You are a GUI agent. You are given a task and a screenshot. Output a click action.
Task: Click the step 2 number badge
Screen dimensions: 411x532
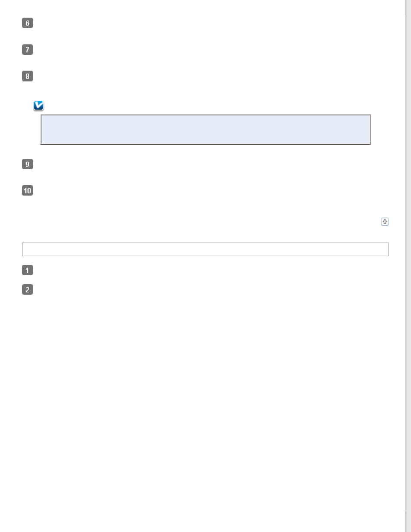28,289
